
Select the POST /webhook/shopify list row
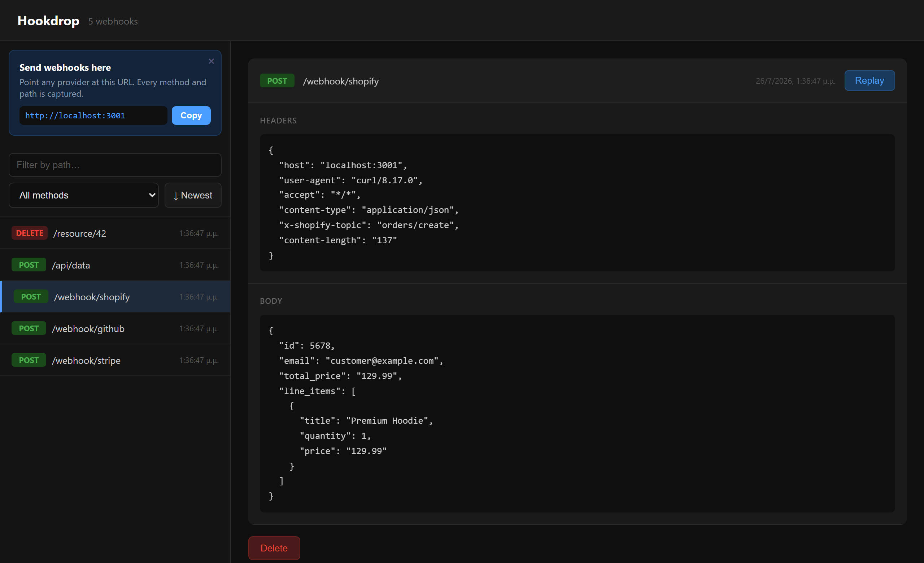coord(115,297)
